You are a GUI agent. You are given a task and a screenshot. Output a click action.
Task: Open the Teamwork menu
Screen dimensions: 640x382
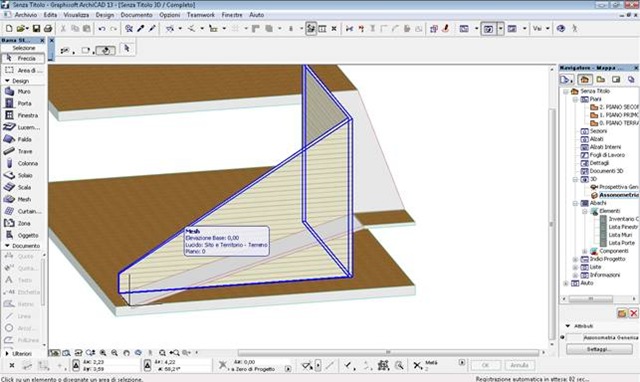coord(200,15)
